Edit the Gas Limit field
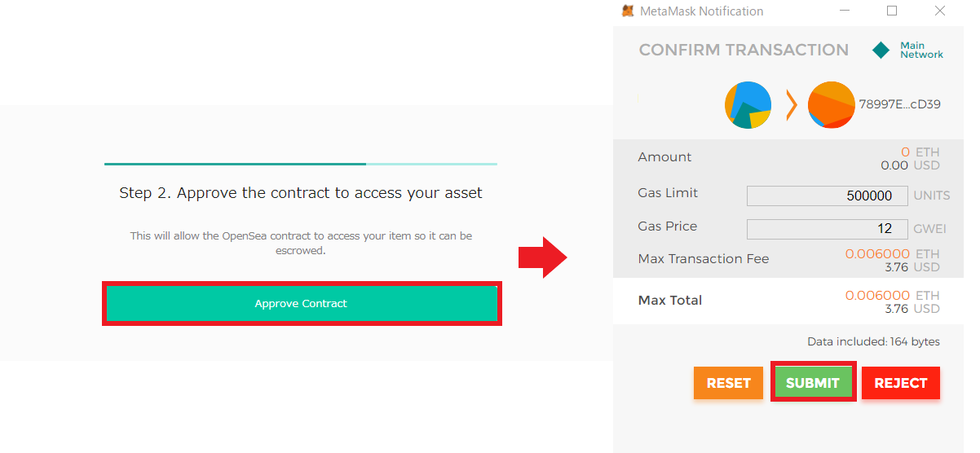The image size is (980, 453). click(827, 196)
